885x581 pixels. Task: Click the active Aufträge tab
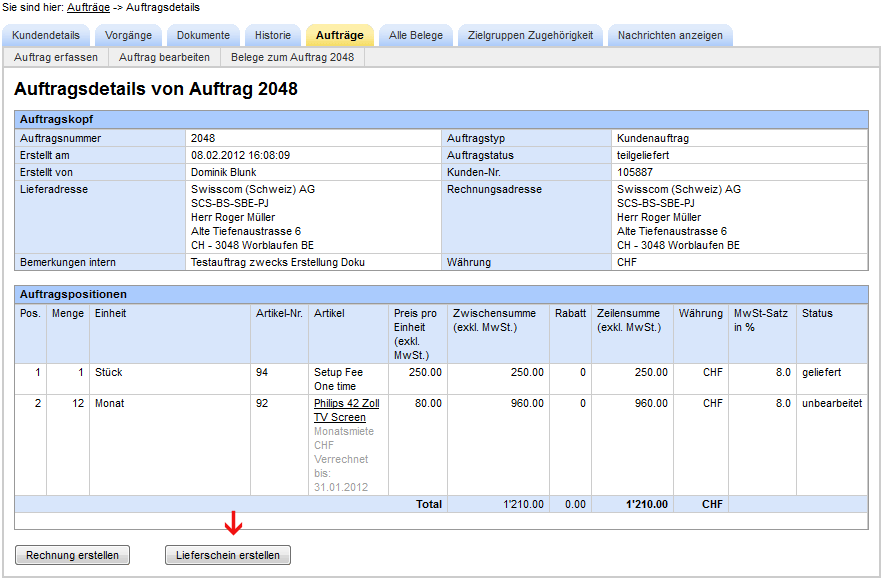click(340, 36)
